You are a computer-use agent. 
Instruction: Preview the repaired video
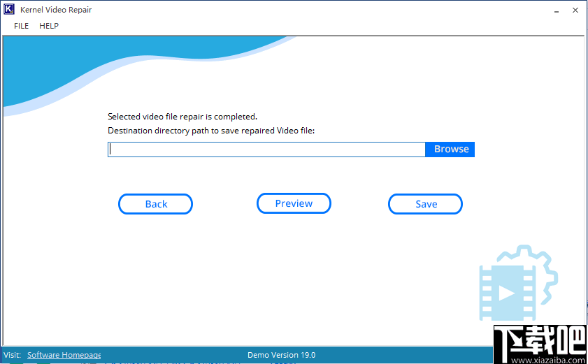pos(294,203)
